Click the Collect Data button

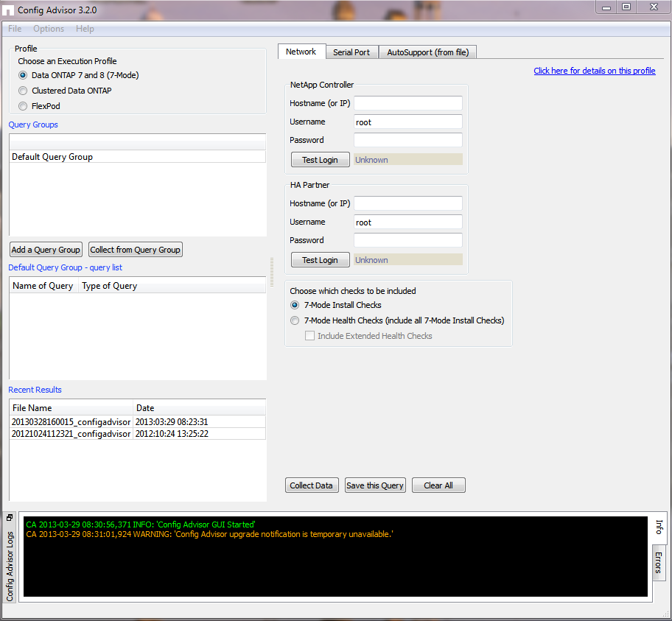coord(312,485)
